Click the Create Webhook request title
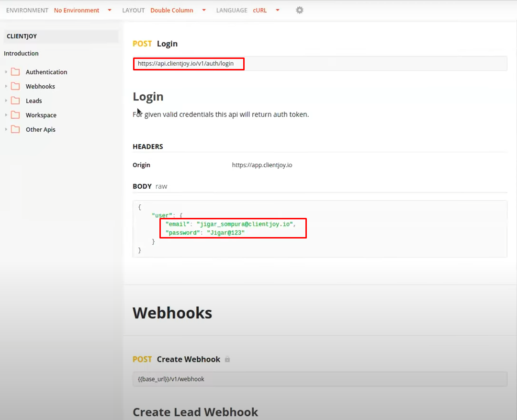This screenshot has width=517, height=420. coord(188,359)
